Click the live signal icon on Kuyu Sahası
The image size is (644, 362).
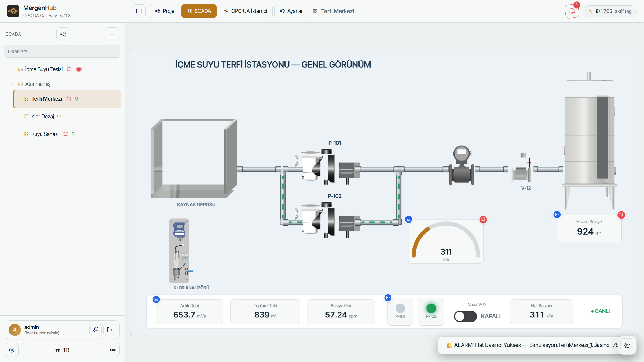pyautogui.click(x=73, y=134)
